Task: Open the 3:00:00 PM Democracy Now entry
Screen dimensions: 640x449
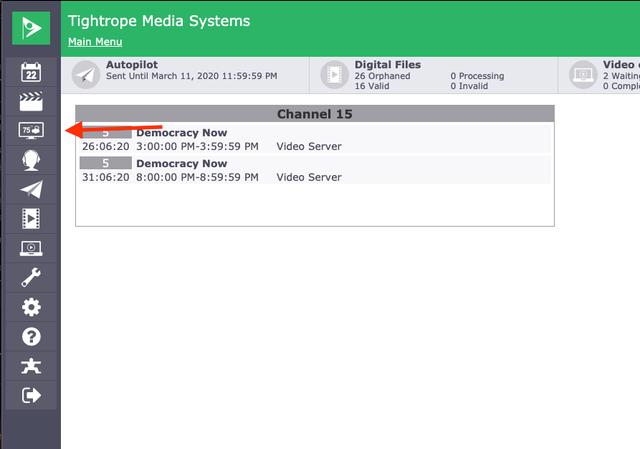Action: click(315, 139)
